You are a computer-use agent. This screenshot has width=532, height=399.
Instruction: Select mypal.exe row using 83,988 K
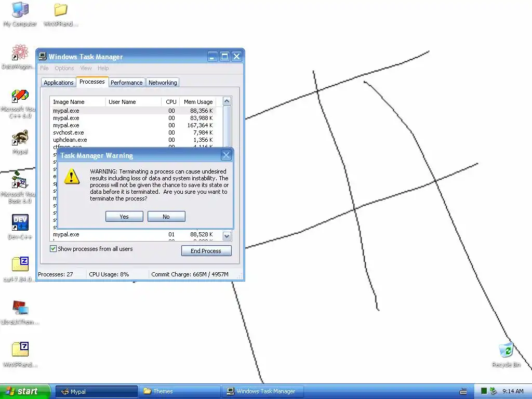click(133, 118)
